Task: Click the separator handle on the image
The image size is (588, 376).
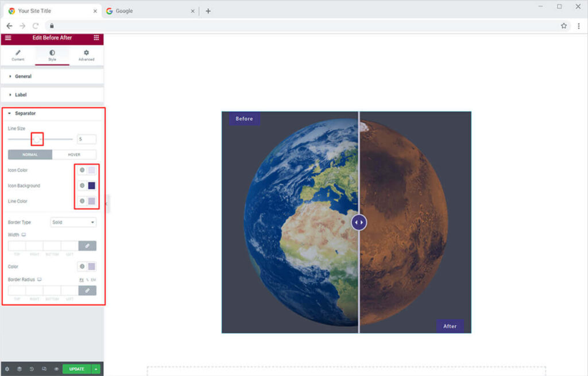Action: tap(359, 222)
